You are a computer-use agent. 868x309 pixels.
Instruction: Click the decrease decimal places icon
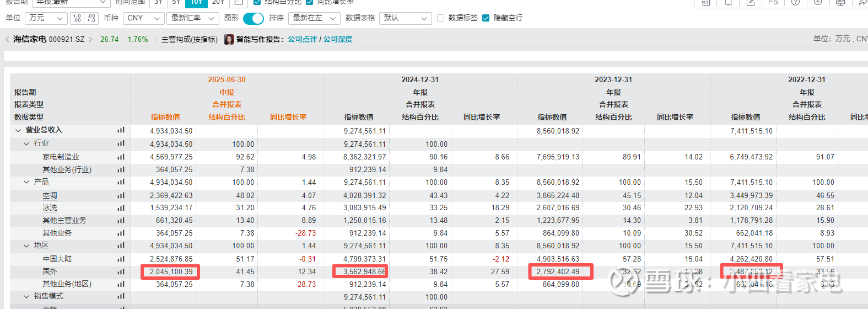(91, 18)
